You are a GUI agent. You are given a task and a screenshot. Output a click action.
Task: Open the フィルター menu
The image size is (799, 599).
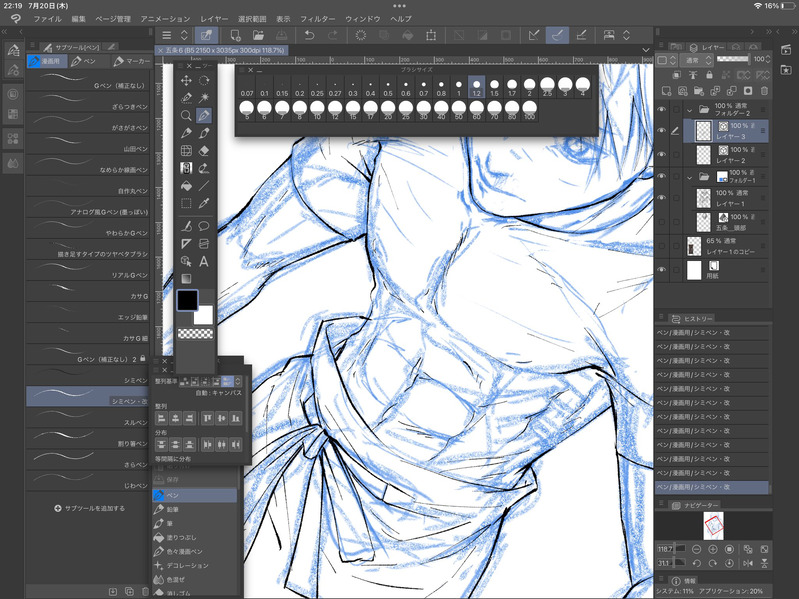[x=317, y=19]
